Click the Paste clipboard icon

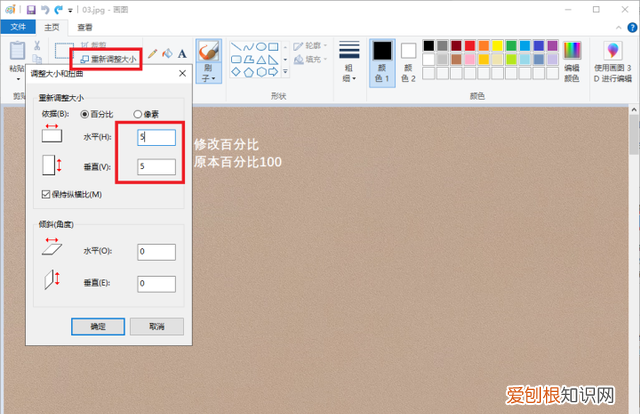coord(17,51)
